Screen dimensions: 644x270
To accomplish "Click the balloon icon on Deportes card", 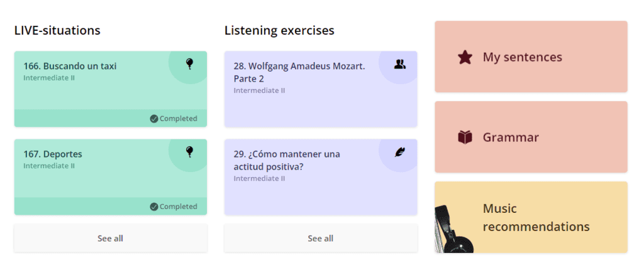I will point(189,151).
